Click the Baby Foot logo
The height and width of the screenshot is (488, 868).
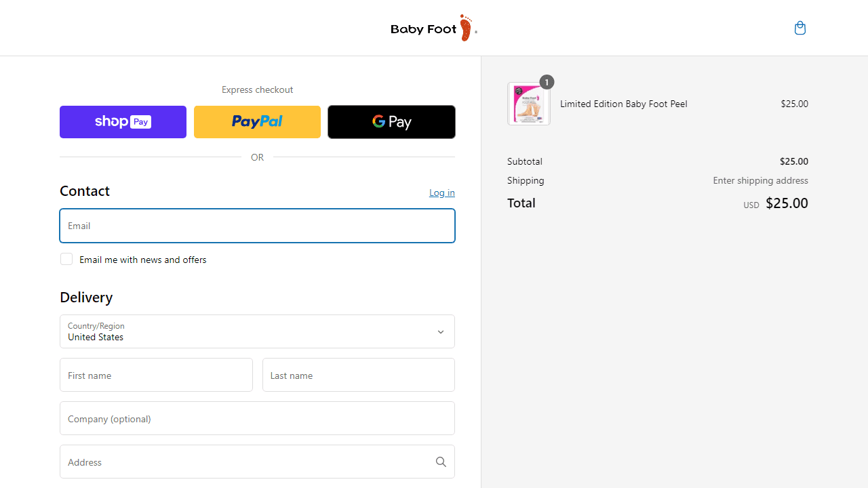click(434, 28)
